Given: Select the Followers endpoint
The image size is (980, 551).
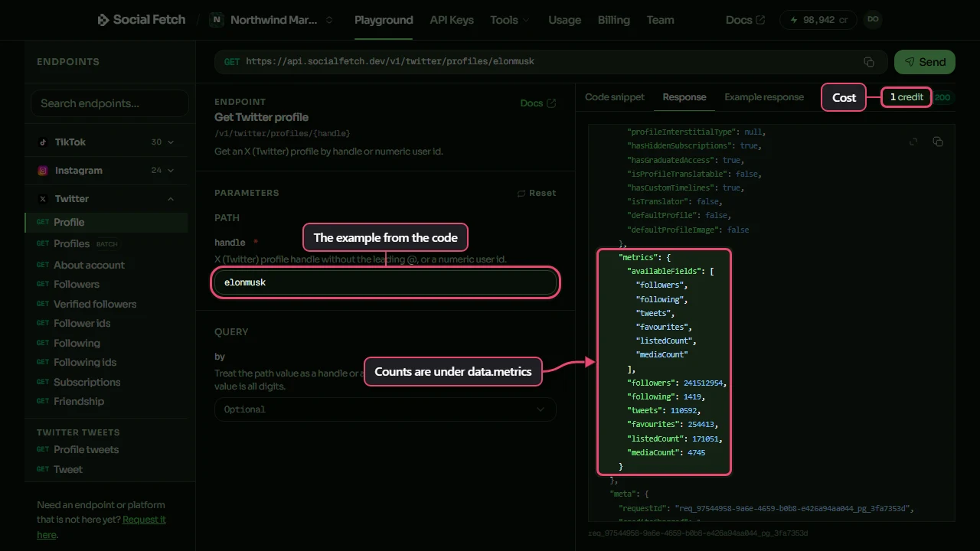Looking at the screenshot, I should 106,284.
